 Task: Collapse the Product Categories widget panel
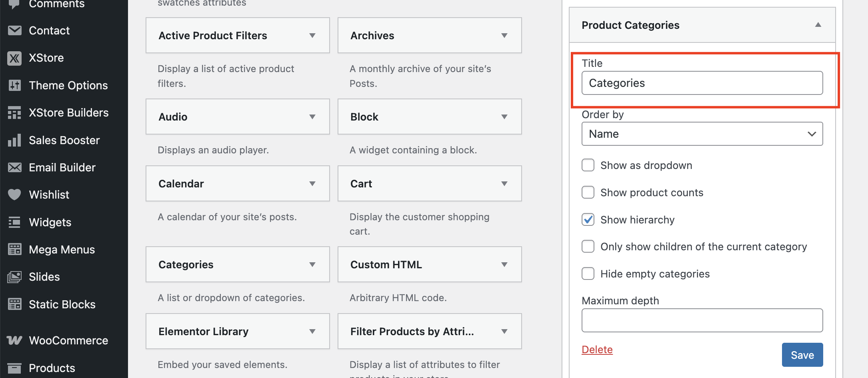[818, 25]
